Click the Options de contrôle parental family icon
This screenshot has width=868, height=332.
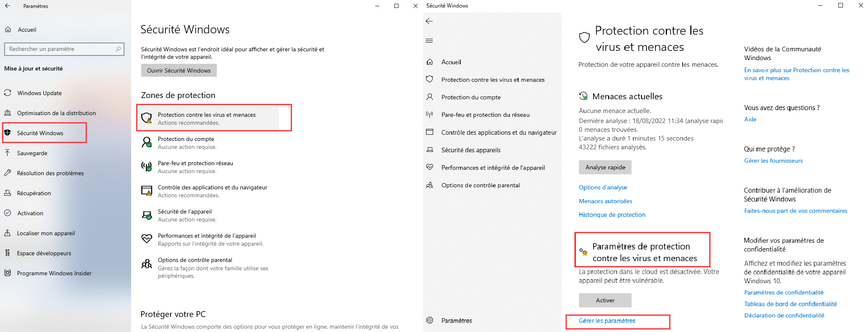(147, 264)
